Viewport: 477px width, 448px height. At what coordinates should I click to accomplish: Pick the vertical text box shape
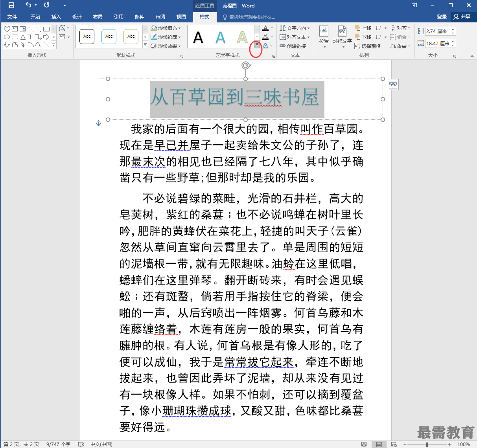click(23, 29)
